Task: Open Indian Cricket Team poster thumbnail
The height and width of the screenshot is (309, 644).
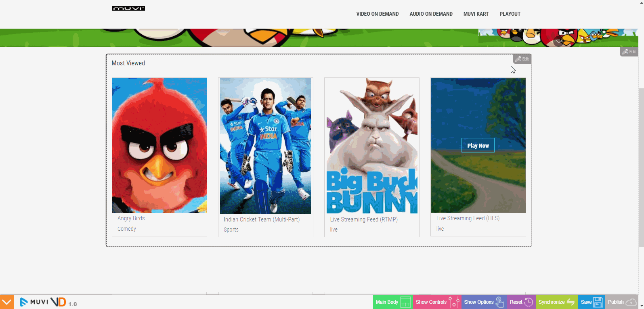Action: click(x=265, y=146)
